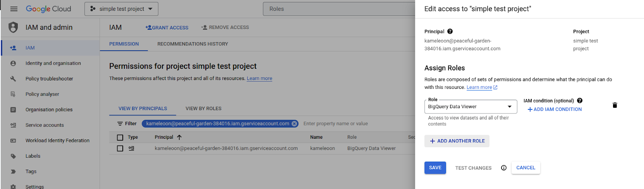The width and height of the screenshot is (644, 189).
Task: Click the service account type icon in row
Action: point(131,148)
